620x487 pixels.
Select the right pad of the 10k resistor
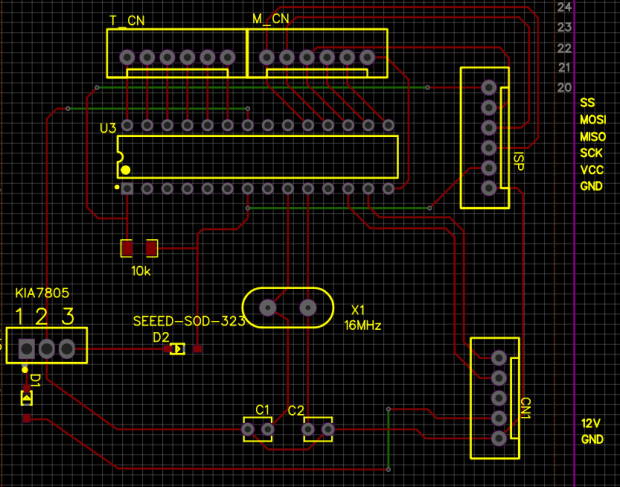point(151,249)
